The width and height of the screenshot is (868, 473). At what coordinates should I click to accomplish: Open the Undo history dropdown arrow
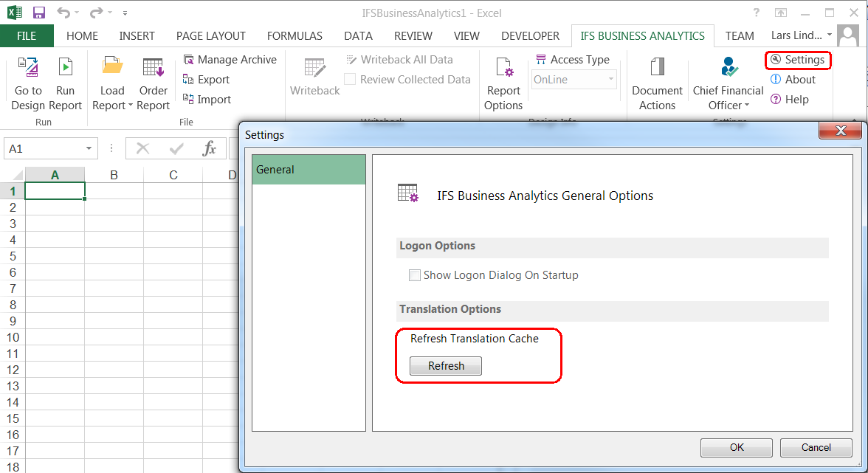tap(77, 13)
